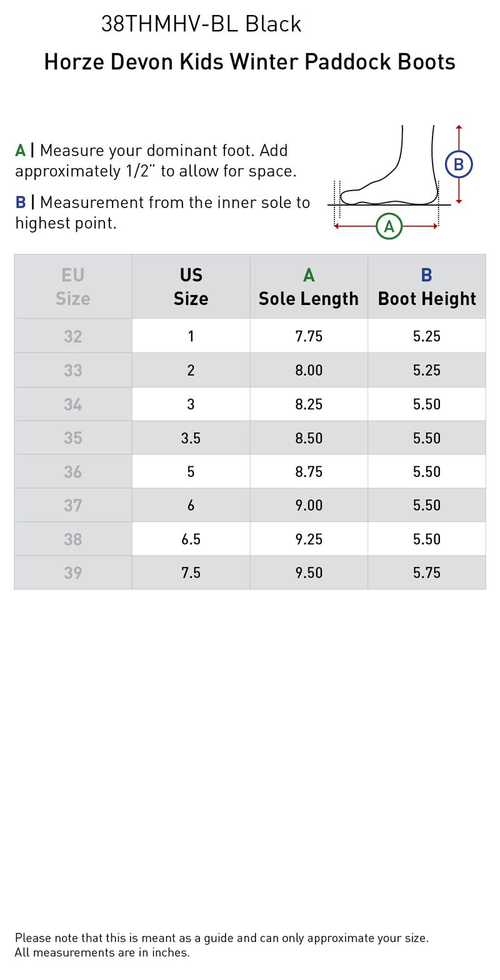Click the blue B before 'Measurement from the inner sole'
500x980 pixels.
(21, 202)
